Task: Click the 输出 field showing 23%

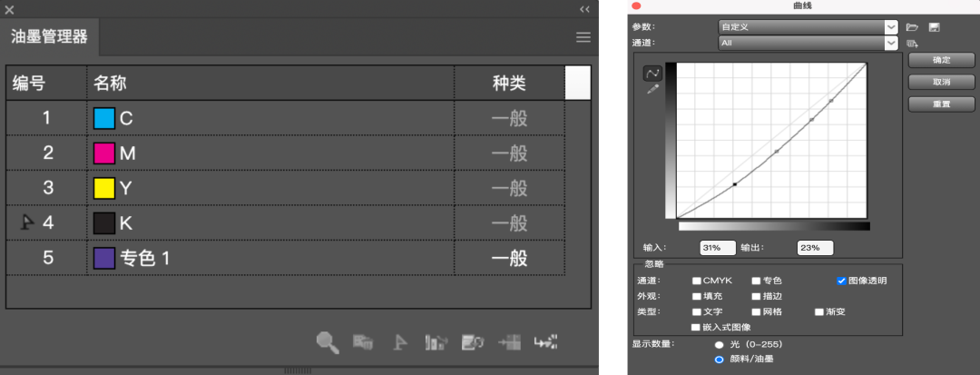Action: tap(816, 248)
